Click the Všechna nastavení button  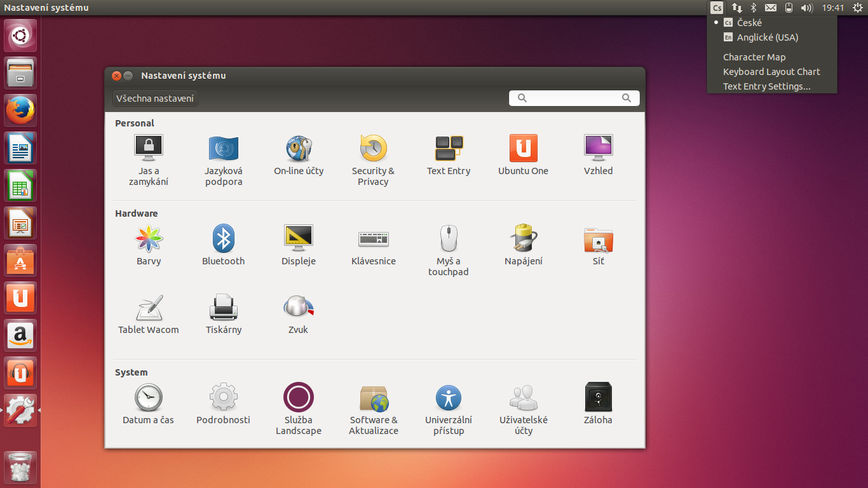click(154, 98)
